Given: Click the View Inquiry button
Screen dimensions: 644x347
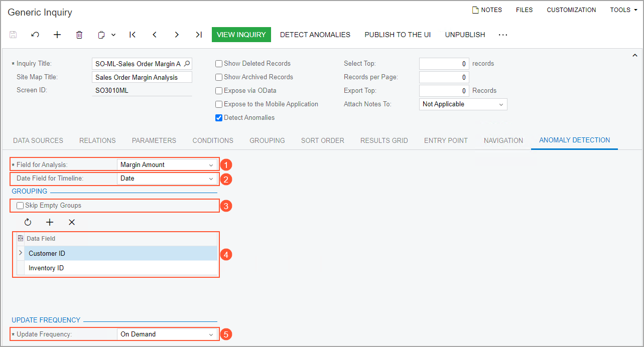Looking at the screenshot, I should click(241, 35).
